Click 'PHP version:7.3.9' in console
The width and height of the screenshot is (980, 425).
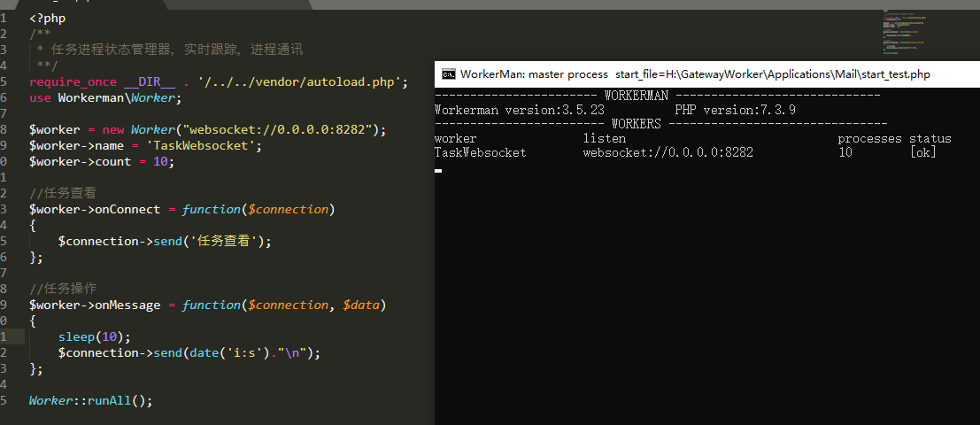tap(735, 111)
